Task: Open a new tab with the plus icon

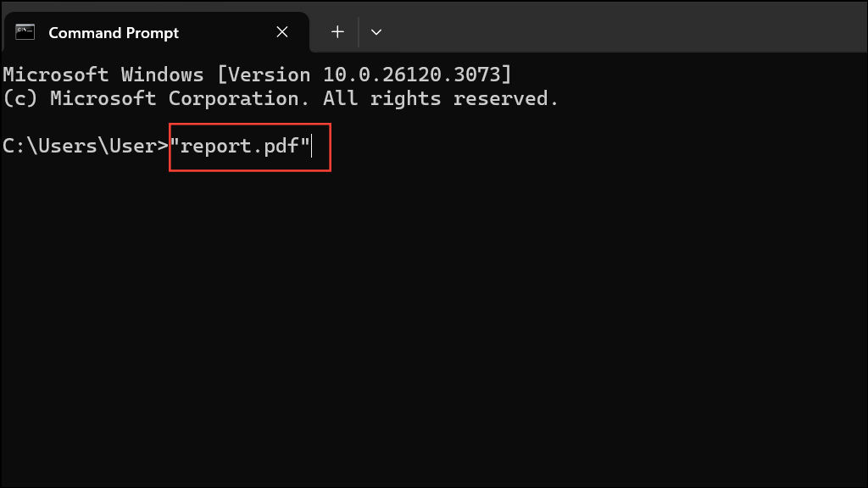Action: [x=337, y=31]
